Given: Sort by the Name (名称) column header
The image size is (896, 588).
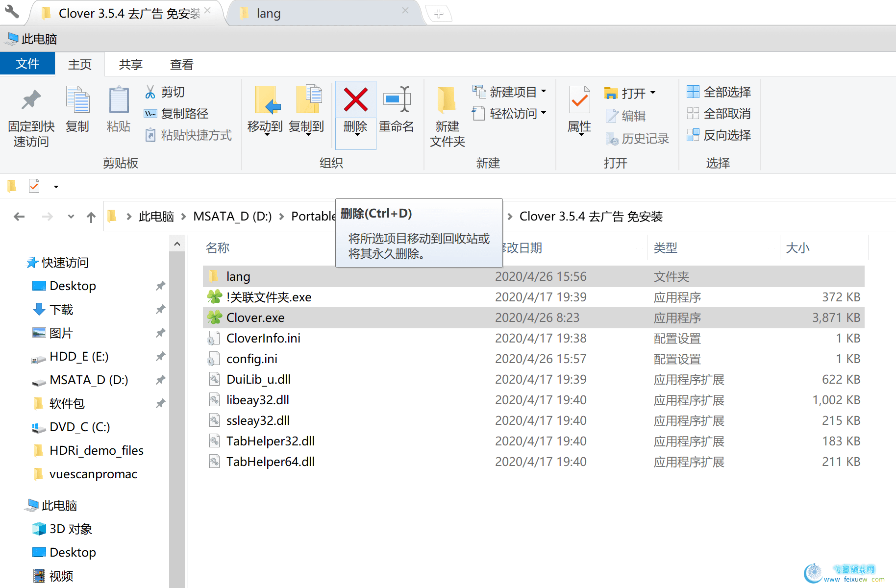Looking at the screenshot, I should [x=218, y=248].
